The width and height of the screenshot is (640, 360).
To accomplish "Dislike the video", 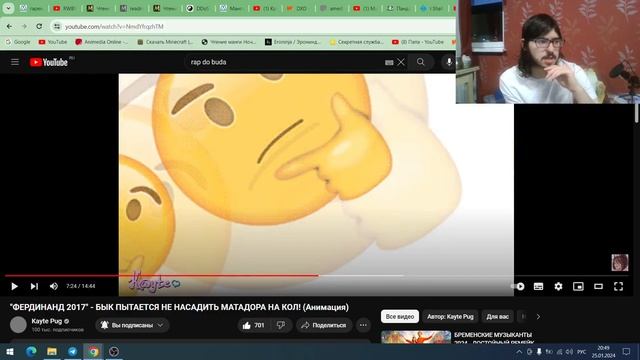I will pyautogui.click(x=281, y=325).
